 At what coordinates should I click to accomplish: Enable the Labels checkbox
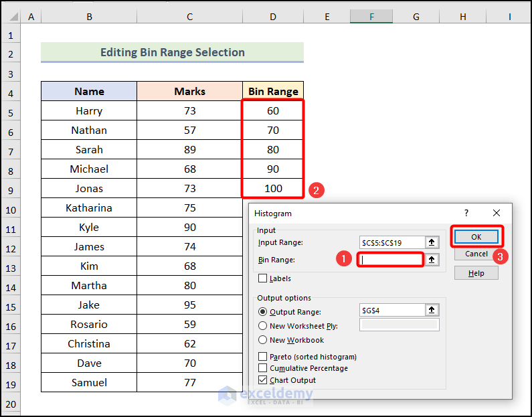pyautogui.click(x=263, y=278)
